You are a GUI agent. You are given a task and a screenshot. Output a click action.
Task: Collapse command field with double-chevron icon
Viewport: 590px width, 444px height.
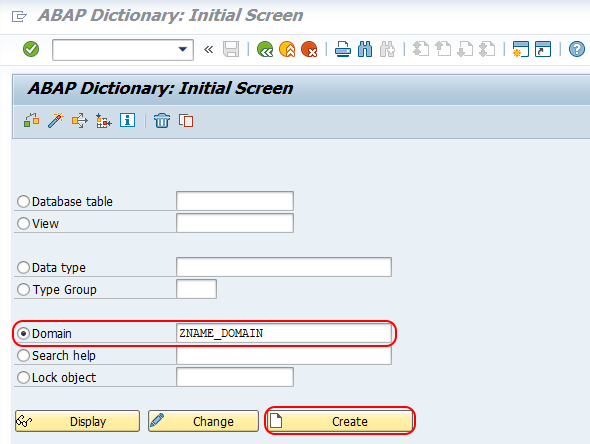coord(208,49)
